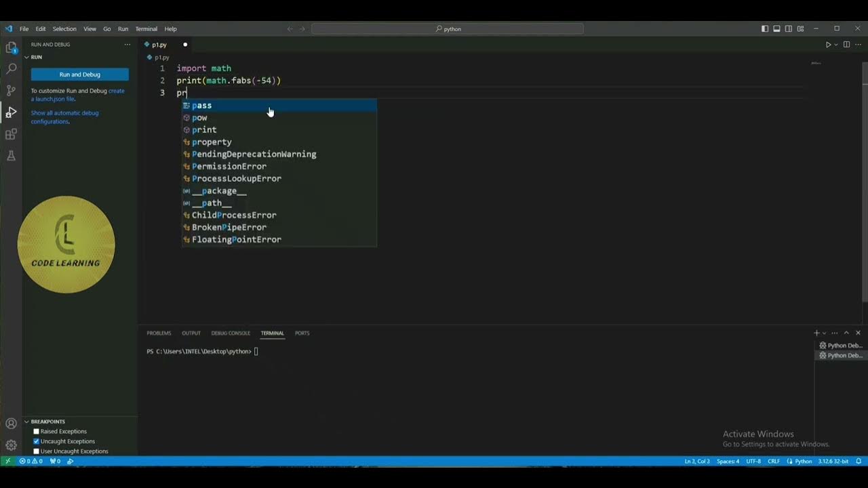Go back using the navigation arrow
The height and width of the screenshot is (488, 868).
click(290, 28)
